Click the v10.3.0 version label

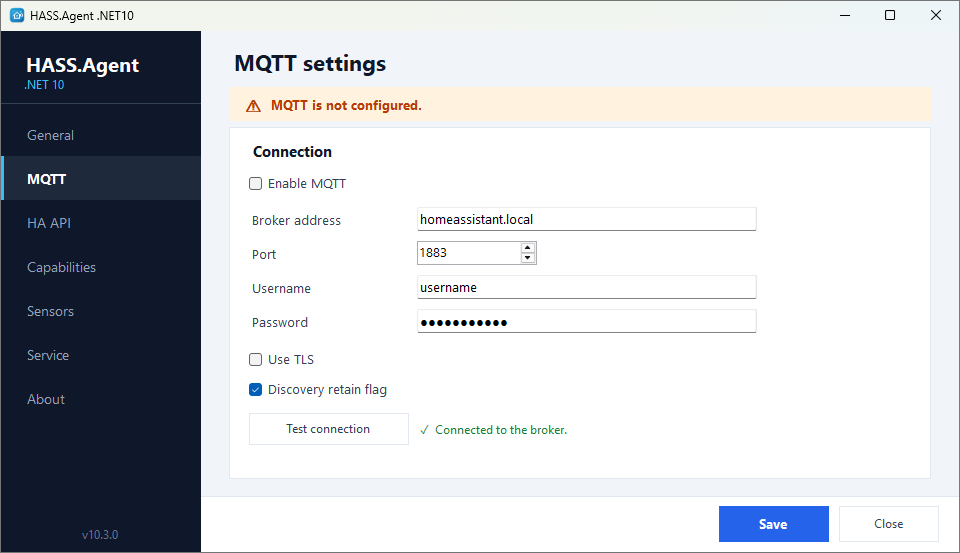(x=100, y=535)
